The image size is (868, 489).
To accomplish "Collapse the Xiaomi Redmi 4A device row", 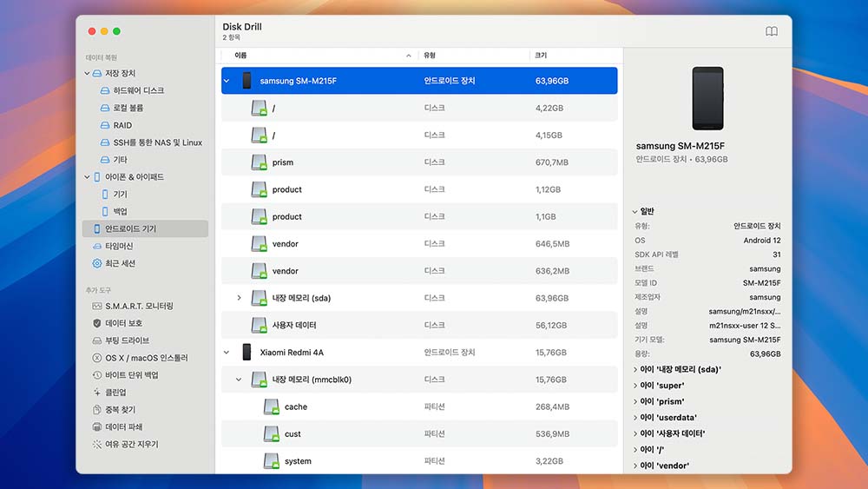I will pos(227,353).
